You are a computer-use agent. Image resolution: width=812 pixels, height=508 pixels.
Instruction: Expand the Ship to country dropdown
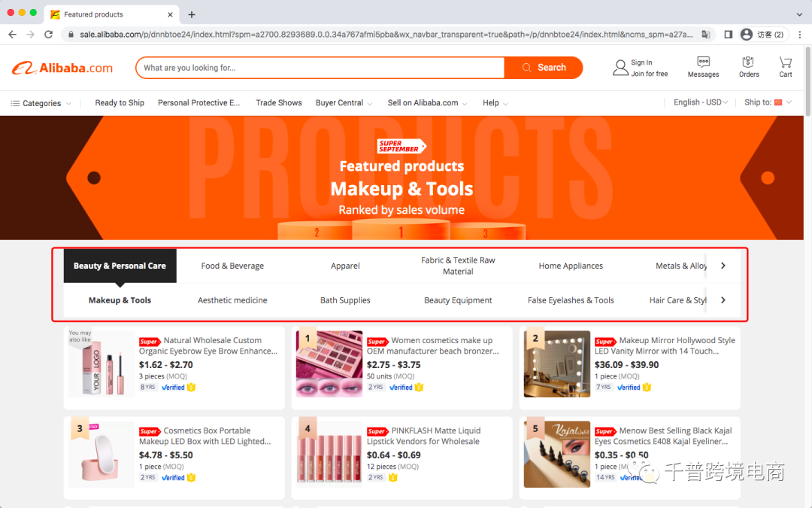[x=768, y=102]
